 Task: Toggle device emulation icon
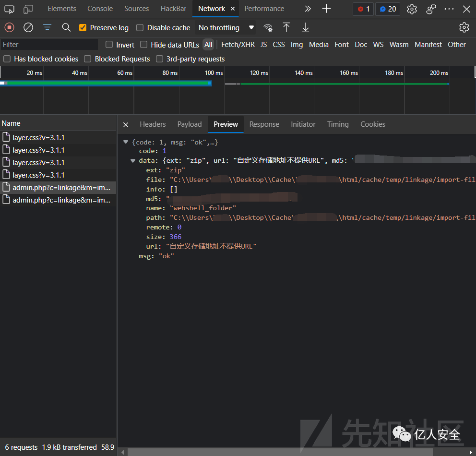pyautogui.click(x=28, y=9)
